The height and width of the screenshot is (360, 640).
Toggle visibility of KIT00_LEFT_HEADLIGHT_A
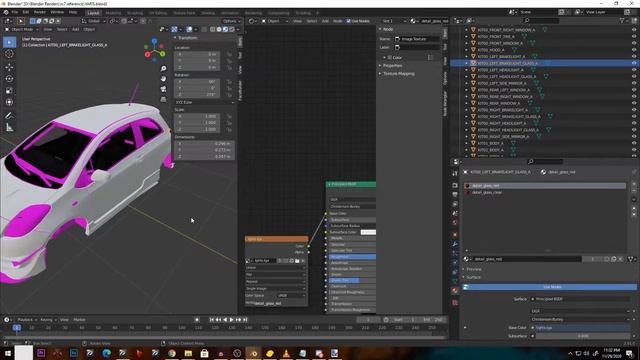(634, 70)
